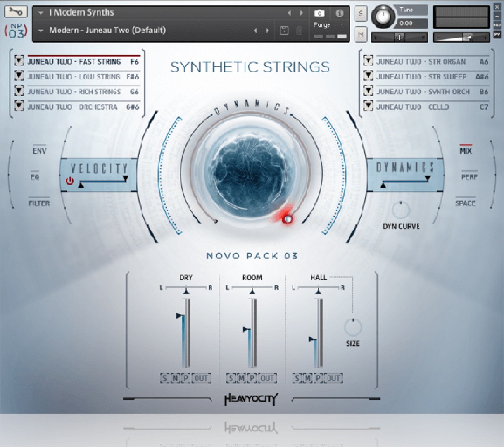
Task: Click the DYN CURVE knob
Action: pos(400,210)
